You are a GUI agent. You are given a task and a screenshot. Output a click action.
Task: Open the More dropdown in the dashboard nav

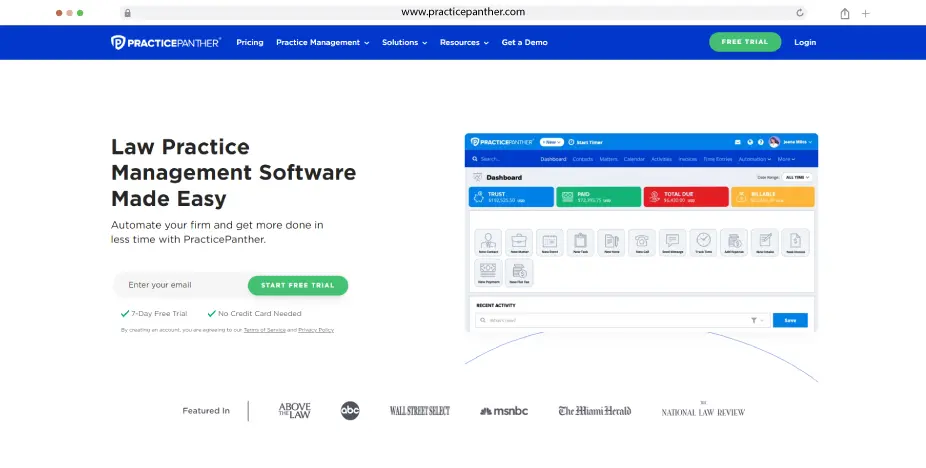[x=786, y=159]
